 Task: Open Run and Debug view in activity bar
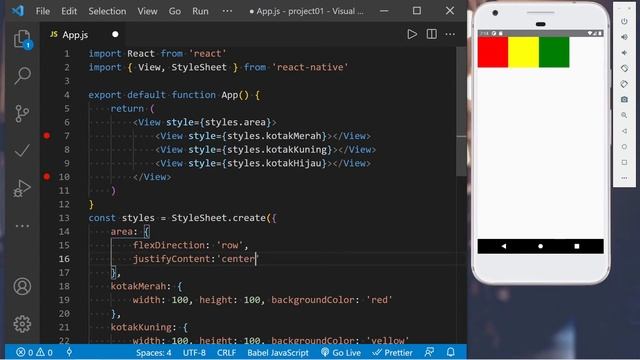tap(22, 188)
